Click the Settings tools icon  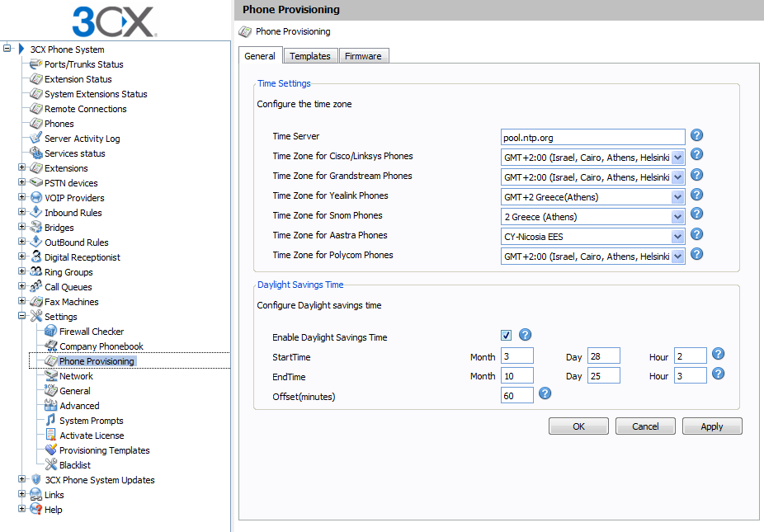tap(36, 316)
